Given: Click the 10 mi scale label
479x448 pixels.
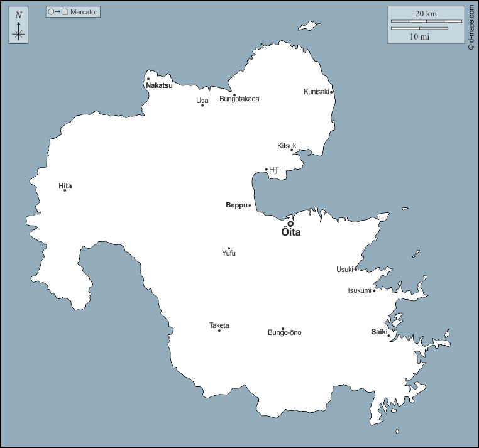Looking at the screenshot, I should pos(419,36).
